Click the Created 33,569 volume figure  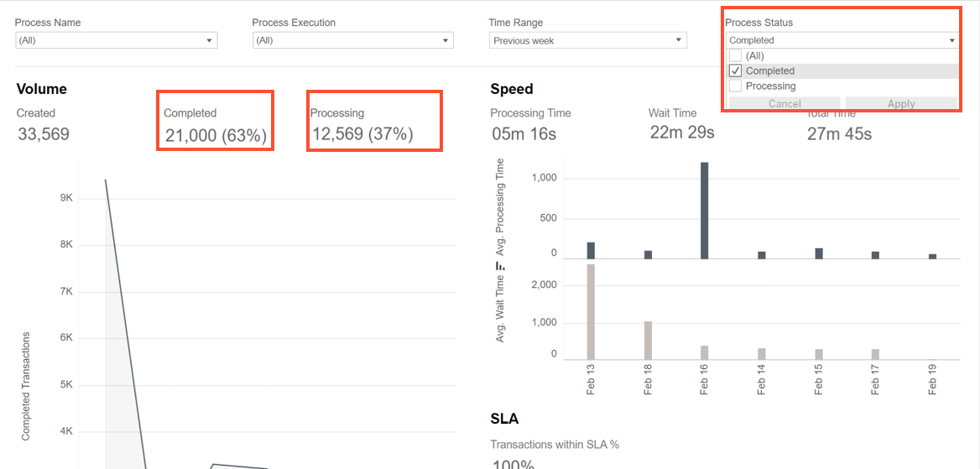click(43, 134)
